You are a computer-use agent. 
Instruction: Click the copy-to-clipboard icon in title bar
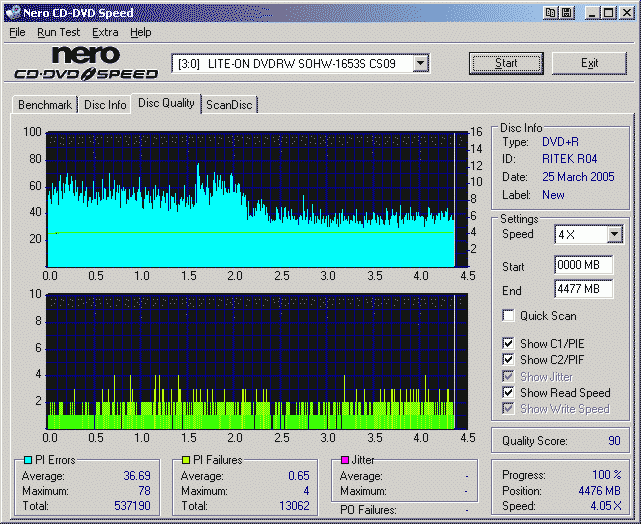click(x=550, y=13)
